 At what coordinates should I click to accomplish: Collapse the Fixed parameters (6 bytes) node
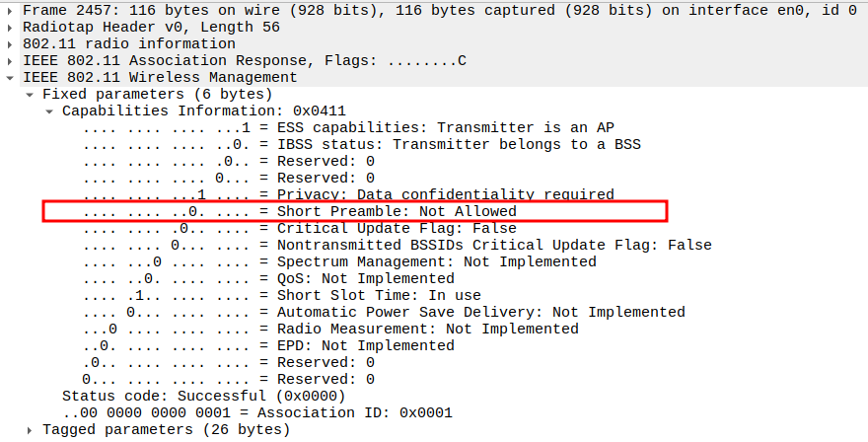click(x=30, y=94)
